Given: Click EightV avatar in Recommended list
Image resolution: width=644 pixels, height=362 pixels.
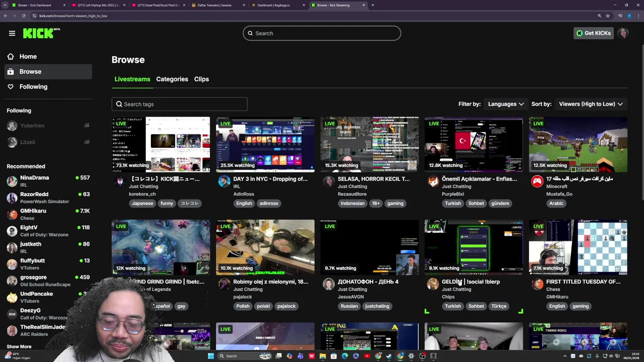Looking at the screenshot, I should 12,231.
